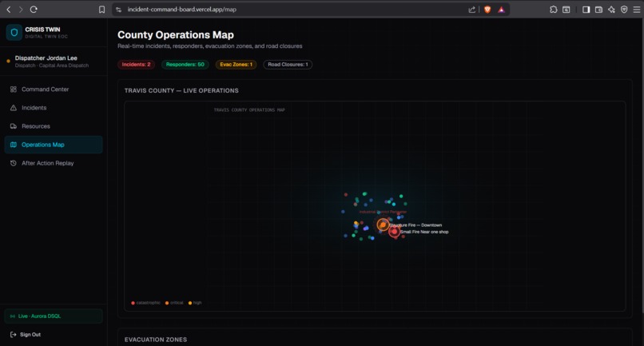
Task: Click the critical legend orange dot
Action: (x=167, y=303)
